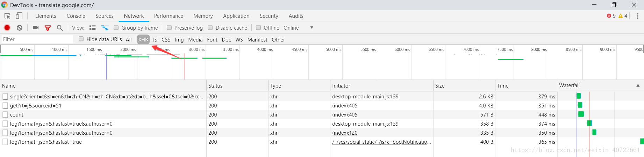Sort by the Type column header
Screen dimensions: 644x157
[x=299, y=86]
